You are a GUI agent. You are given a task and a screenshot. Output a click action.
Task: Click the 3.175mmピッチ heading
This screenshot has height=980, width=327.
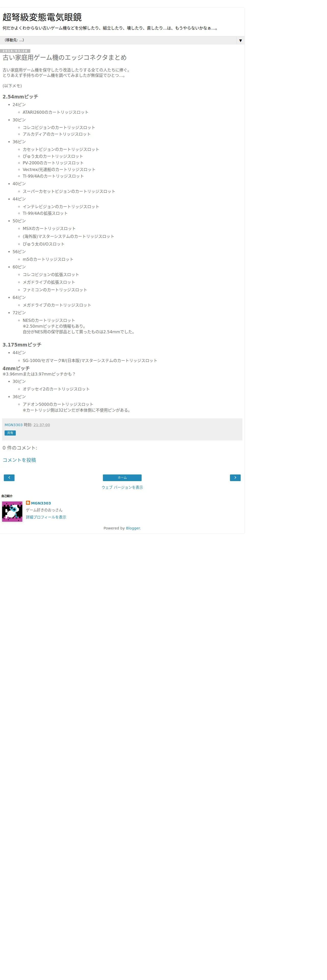tap(22, 345)
